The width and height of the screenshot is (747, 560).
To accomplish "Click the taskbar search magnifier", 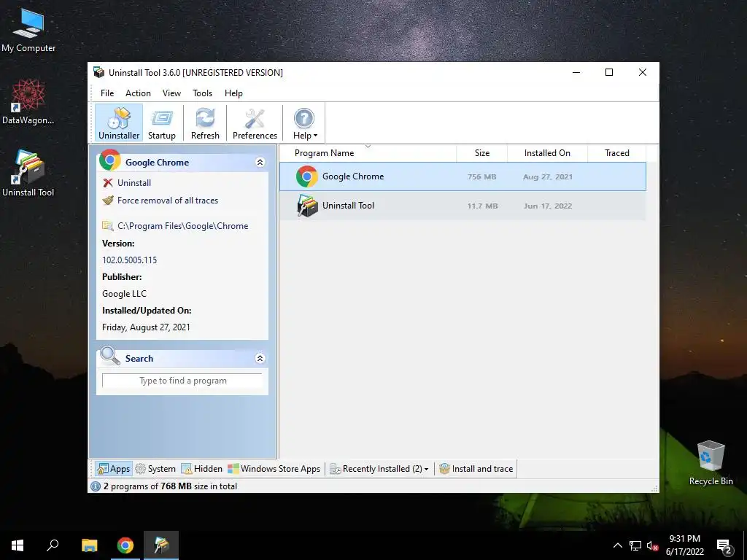I will click(x=53, y=545).
